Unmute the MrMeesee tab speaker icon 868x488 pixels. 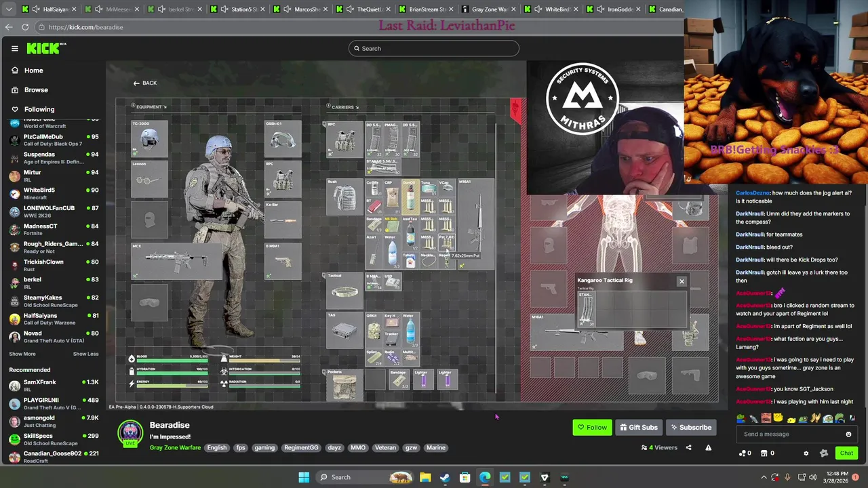[100, 9]
